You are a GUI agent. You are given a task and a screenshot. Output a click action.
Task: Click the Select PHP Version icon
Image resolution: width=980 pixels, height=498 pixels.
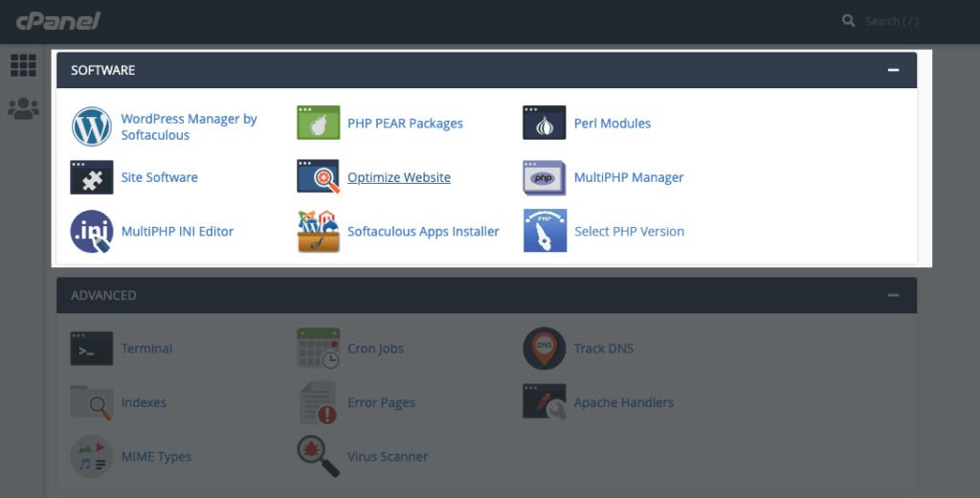[545, 231]
